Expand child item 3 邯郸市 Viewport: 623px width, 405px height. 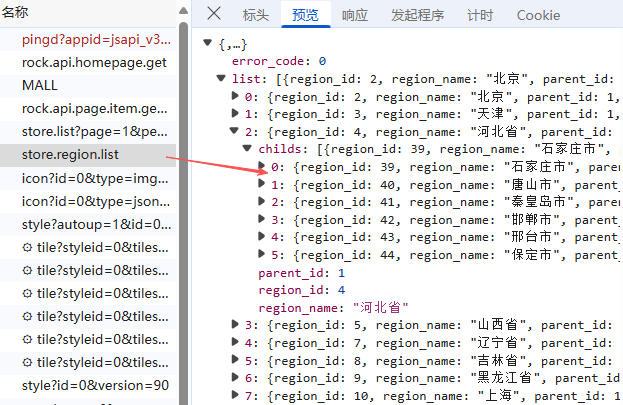coord(261,219)
